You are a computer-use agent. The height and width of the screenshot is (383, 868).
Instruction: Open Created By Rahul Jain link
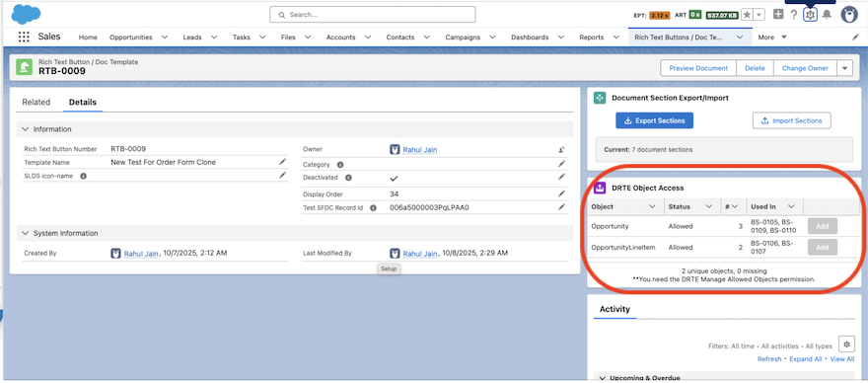tap(141, 254)
